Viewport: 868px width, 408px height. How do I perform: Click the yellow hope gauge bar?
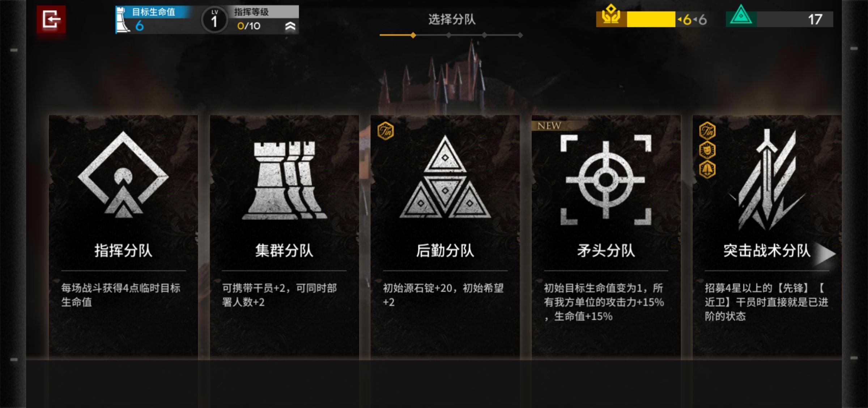click(x=651, y=19)
